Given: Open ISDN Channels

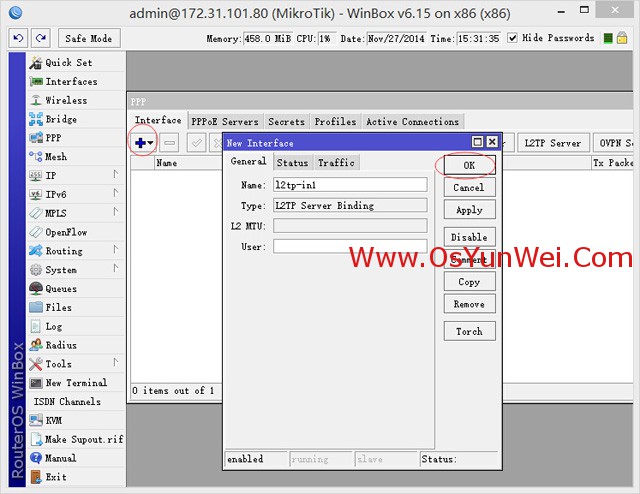Looking at the screenshot, I should (x=77, y=402).
